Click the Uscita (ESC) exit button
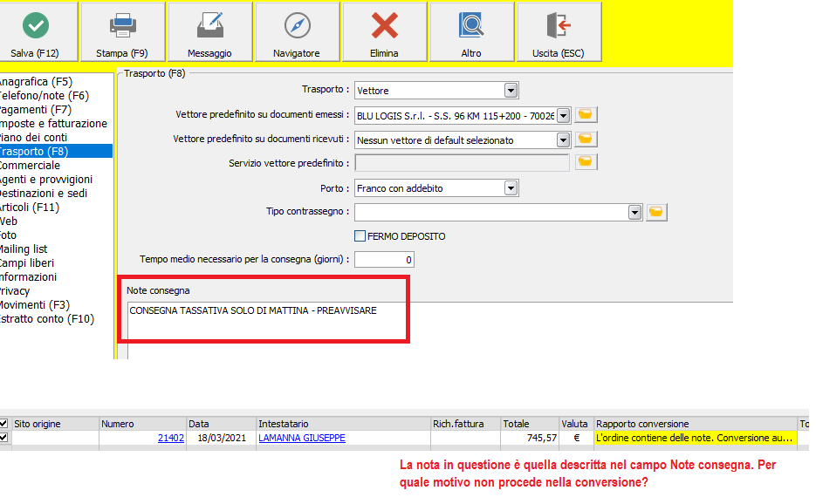The image size is (816, 504). tap(559, 31)
